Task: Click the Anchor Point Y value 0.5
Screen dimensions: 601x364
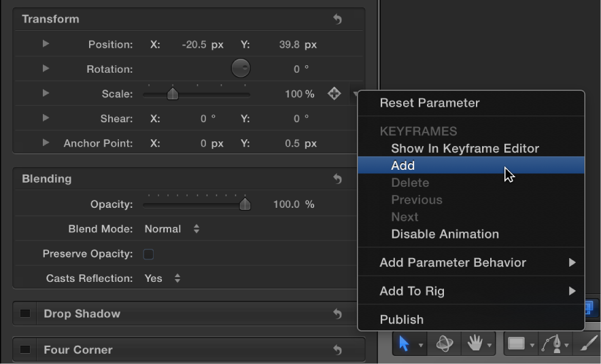Action: (292, 143)
